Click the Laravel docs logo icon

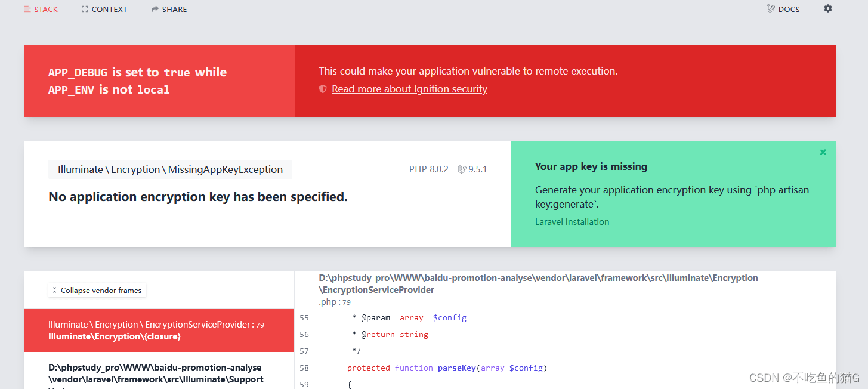[x=770, y=9]
